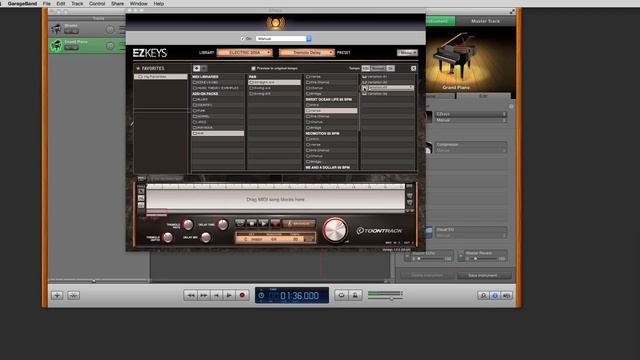640x360 pixels.
Task: Open the Manual preset dropdown at plug-in top
Action: click(284, 38)
